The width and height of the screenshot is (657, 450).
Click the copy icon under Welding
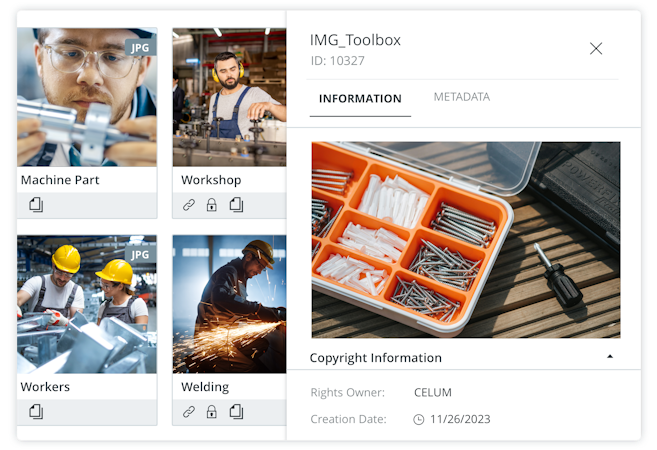point(236,411)
